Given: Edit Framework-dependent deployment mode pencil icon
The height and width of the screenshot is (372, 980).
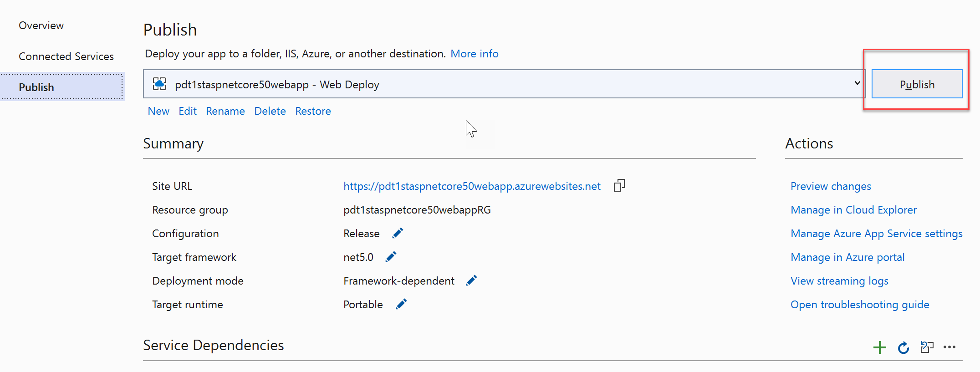Looking at the screenshot, I should [471, 280].
